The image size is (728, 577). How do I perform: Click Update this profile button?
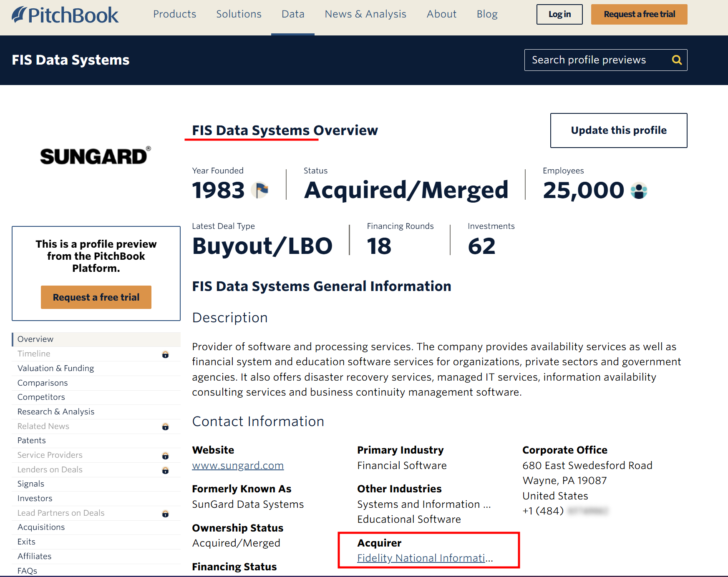[x=618, y=130]
